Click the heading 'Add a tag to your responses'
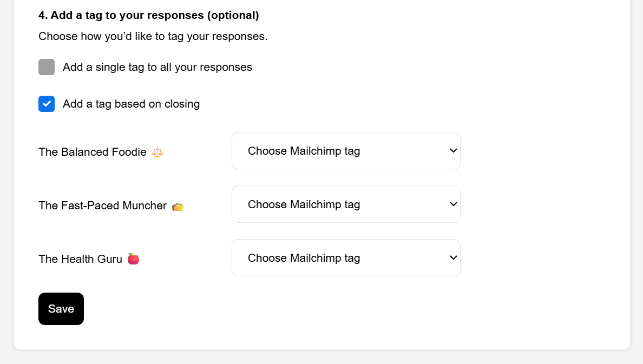 [x=149, y=15]
